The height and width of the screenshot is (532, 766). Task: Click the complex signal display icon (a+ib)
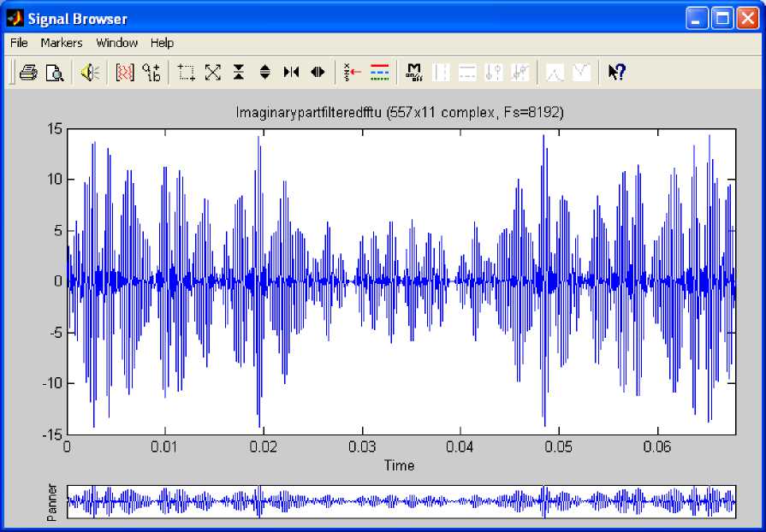[151, 73]
